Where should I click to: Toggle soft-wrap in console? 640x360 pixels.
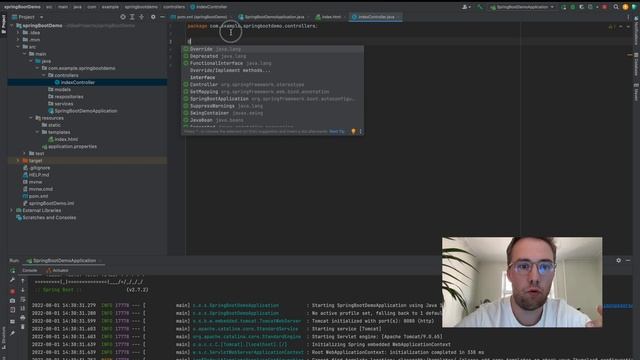(23, 300)
